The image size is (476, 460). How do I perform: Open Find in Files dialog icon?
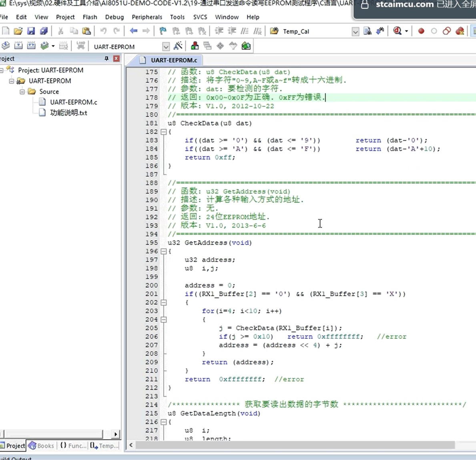(x=274, y=31)
